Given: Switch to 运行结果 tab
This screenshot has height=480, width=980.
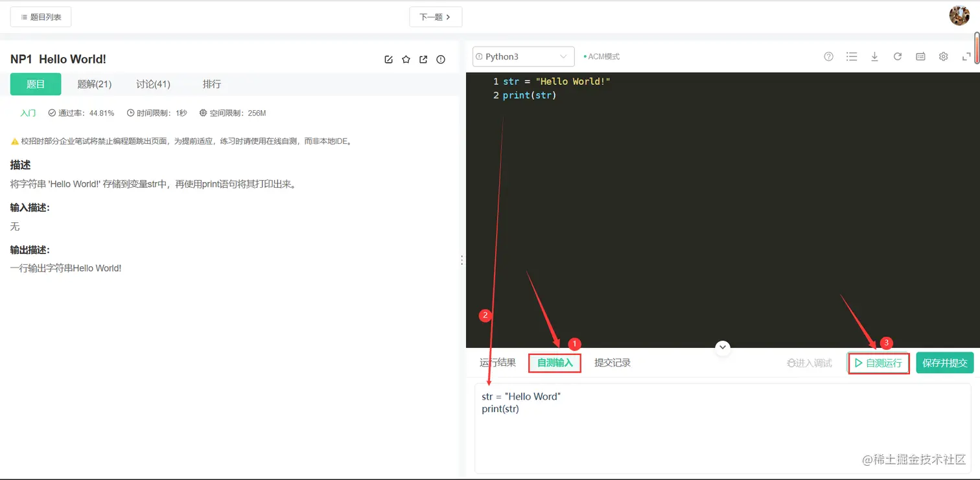Looking at the screenshot, I should 498,363.
